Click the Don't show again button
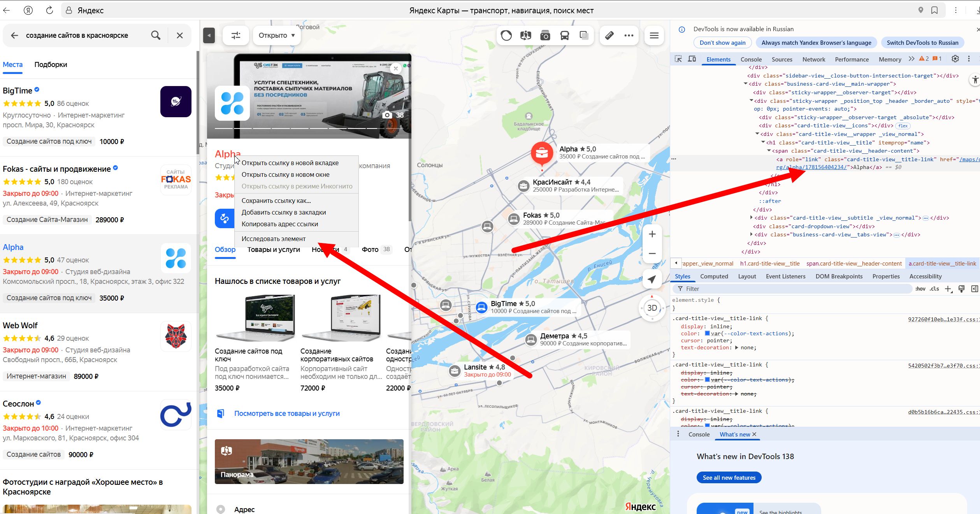 click(722, 43)
